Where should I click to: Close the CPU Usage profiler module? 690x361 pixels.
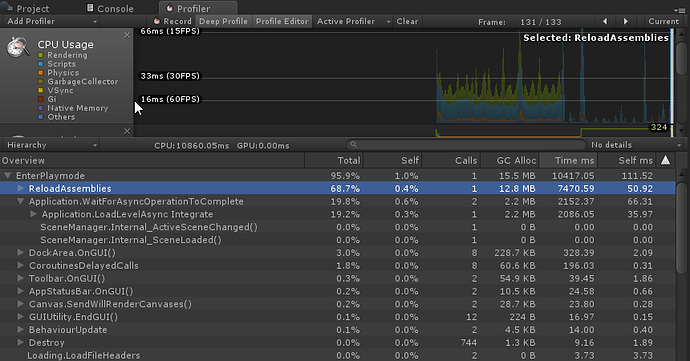tap(127, 35)
